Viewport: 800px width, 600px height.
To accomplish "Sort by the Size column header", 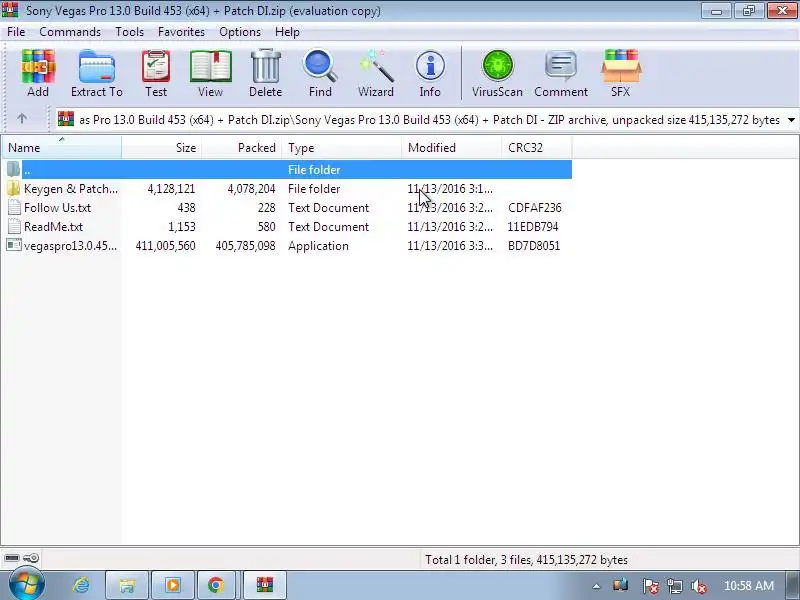I will click(162, 147).
